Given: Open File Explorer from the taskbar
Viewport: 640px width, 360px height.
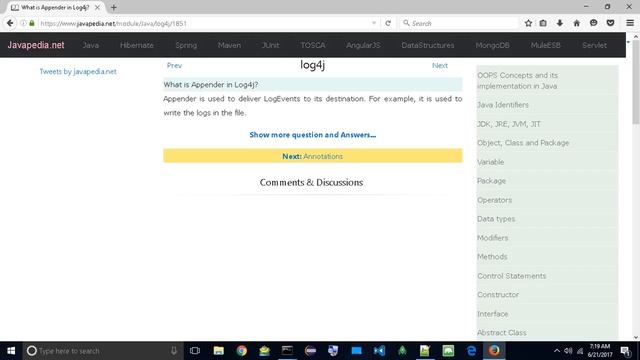Looking at the screenshot, I should point(218,351).
